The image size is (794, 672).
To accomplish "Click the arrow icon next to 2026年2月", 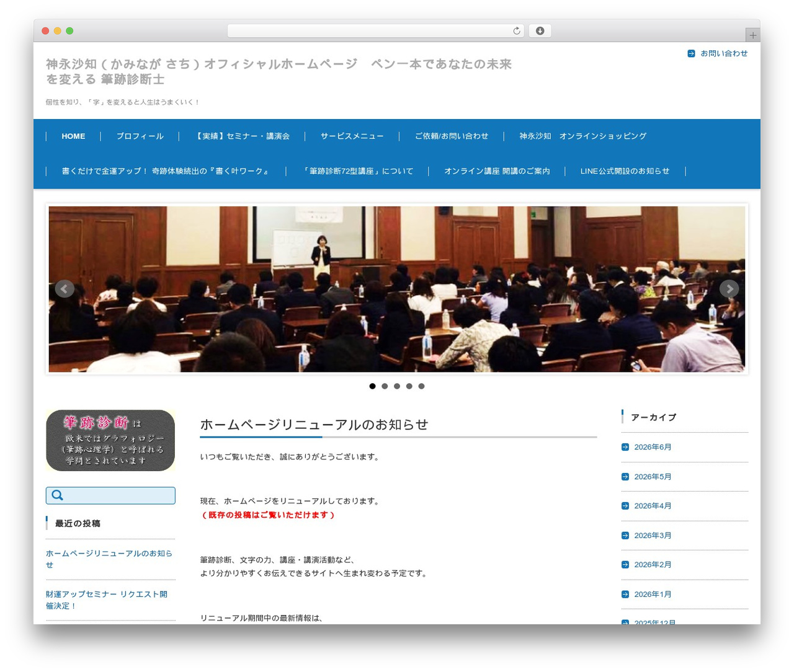I will tap(625, 565).
